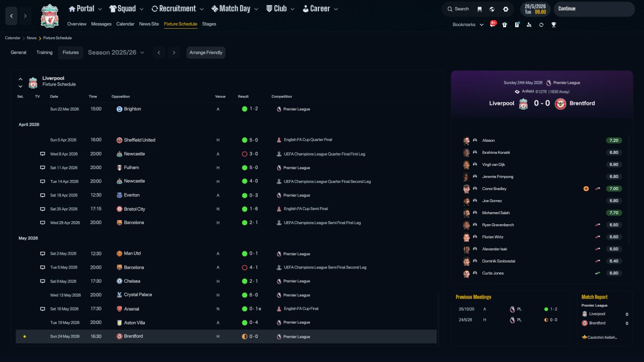Select the General sub-tab
644x362 pixels.
pos(19,53)
